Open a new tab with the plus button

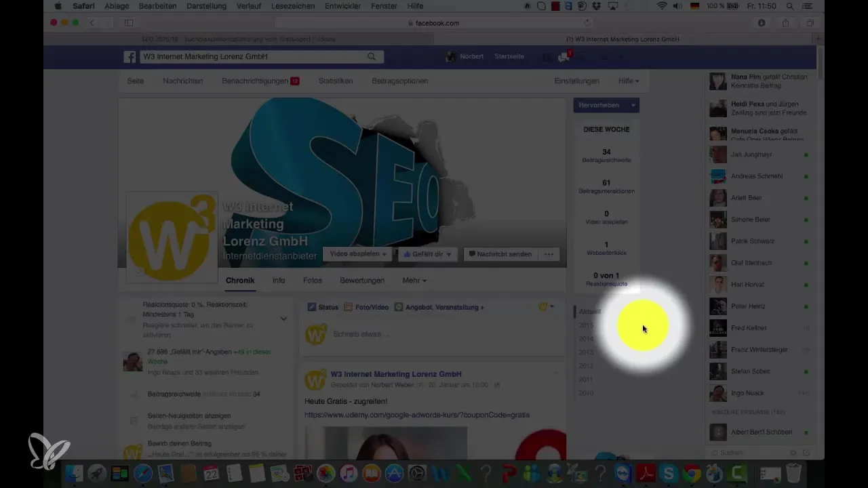coord(820,39)
